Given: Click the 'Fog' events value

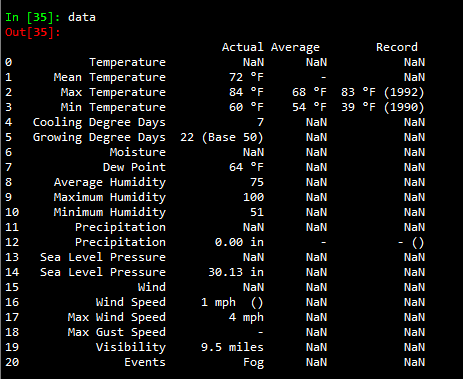Looking at the screenshot, I should pos(253,362).
